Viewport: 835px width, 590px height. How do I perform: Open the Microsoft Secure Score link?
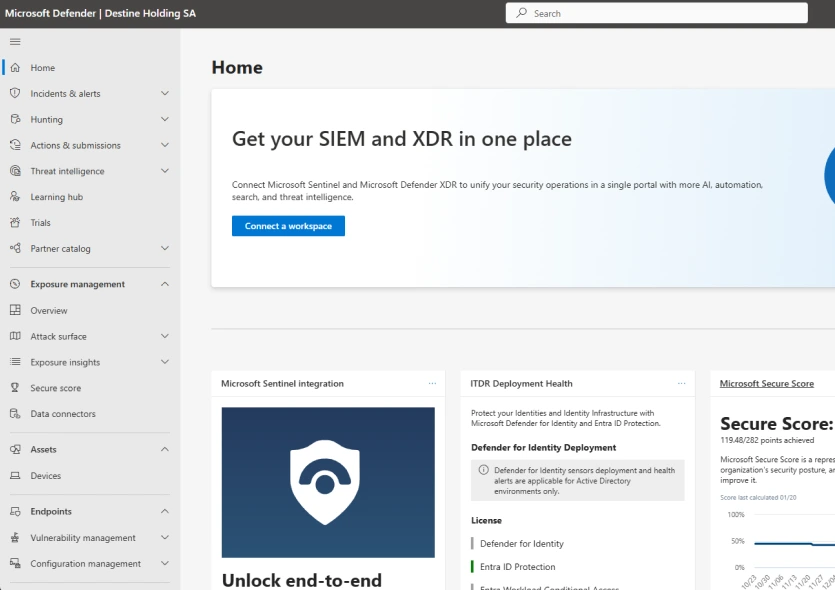(x=766, y=383)
